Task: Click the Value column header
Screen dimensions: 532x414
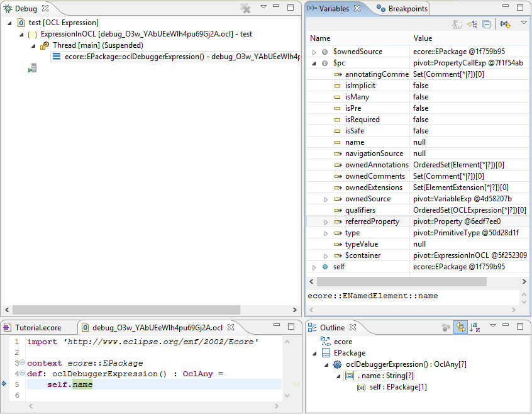Action: pyautogui.click(x=470, y=38)
